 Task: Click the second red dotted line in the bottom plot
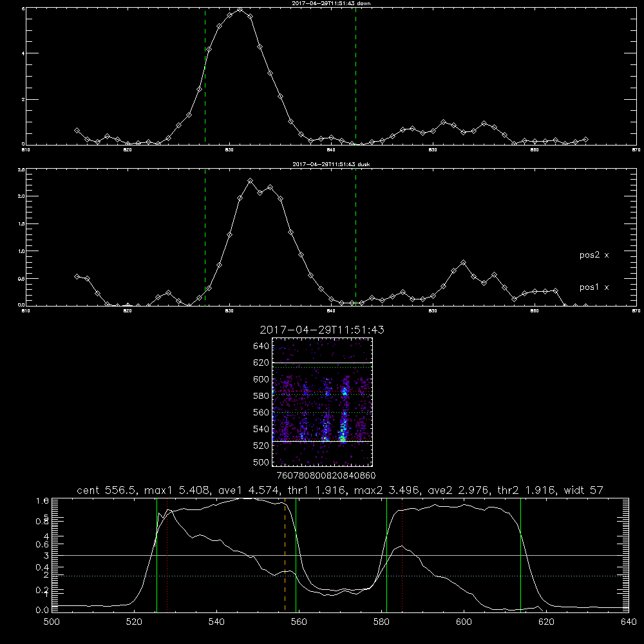pos(402,555)
